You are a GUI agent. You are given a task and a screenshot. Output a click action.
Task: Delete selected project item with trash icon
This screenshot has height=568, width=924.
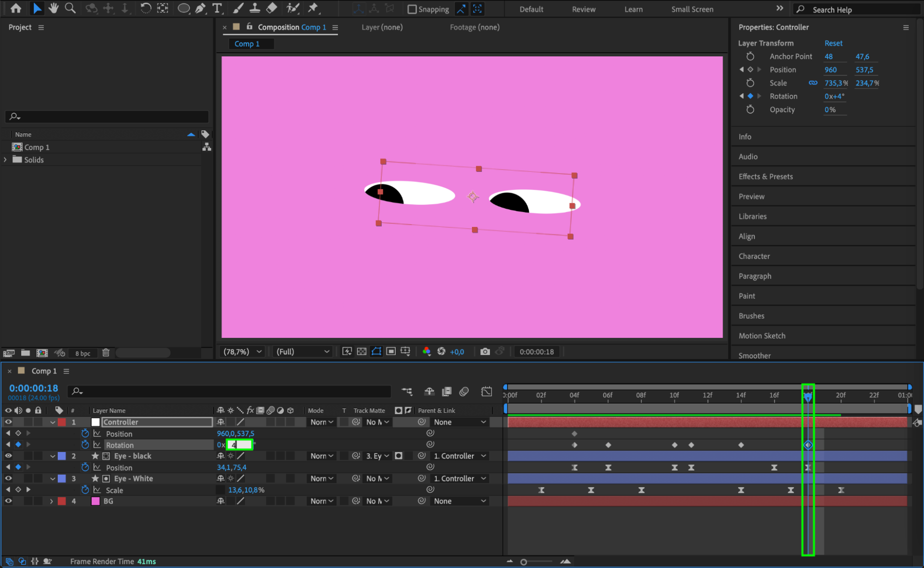click(x=106, y=353)
